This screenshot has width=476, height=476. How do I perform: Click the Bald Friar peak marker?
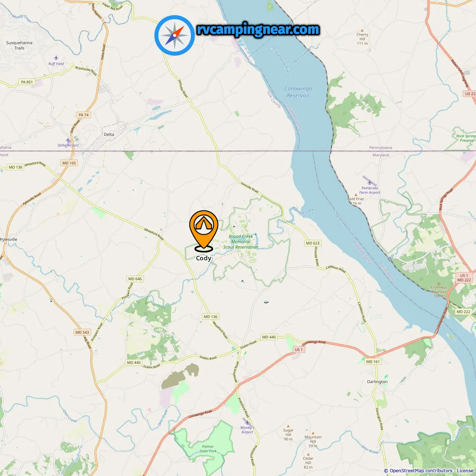click(x=356, y=194)
